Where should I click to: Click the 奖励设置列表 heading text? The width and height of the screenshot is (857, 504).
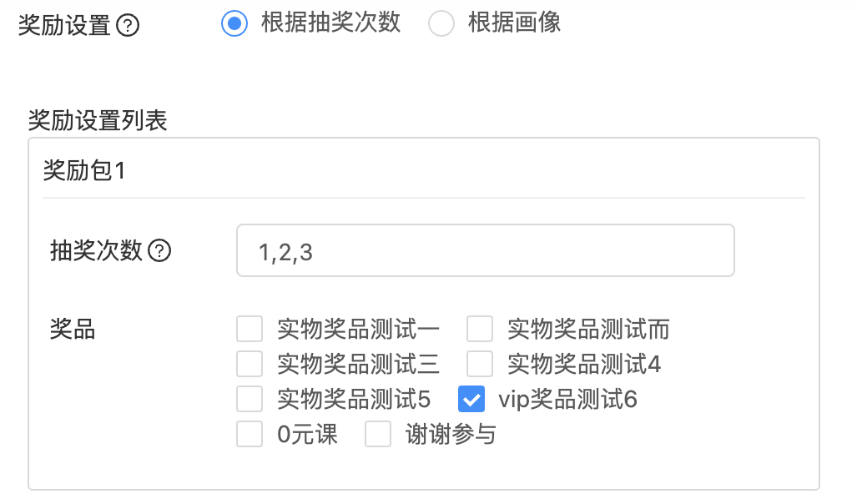[x=98, y=121]
